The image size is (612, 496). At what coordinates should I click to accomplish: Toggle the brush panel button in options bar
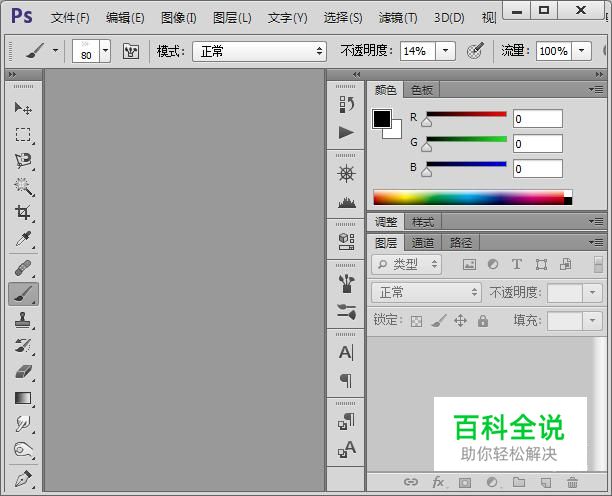click(131, 51)
